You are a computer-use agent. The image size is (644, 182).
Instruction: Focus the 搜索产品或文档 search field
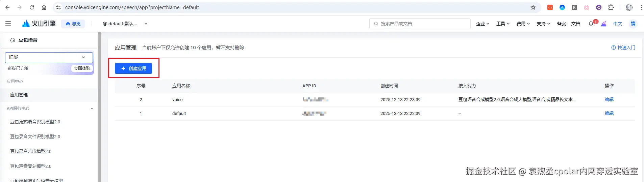[x=420, y=24]
